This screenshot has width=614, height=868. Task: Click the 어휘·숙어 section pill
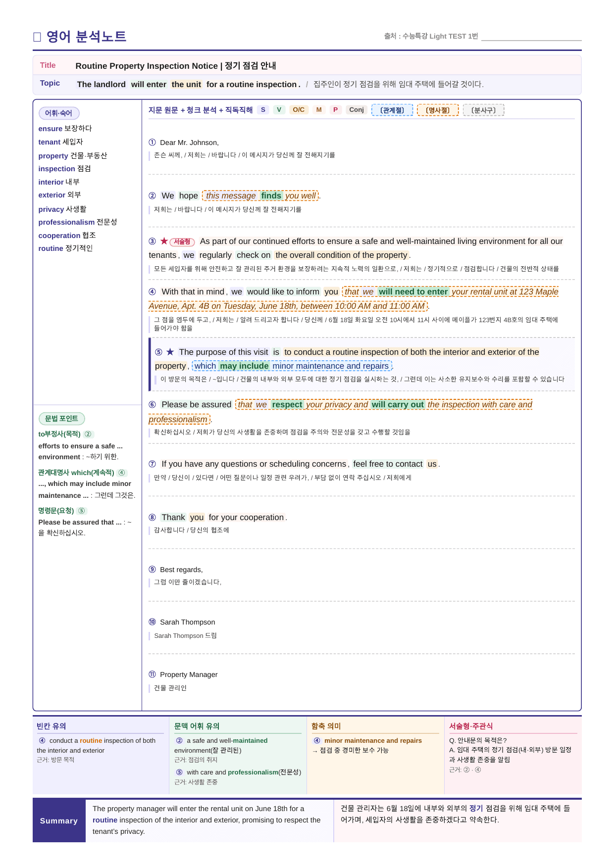tap(59, 113)
